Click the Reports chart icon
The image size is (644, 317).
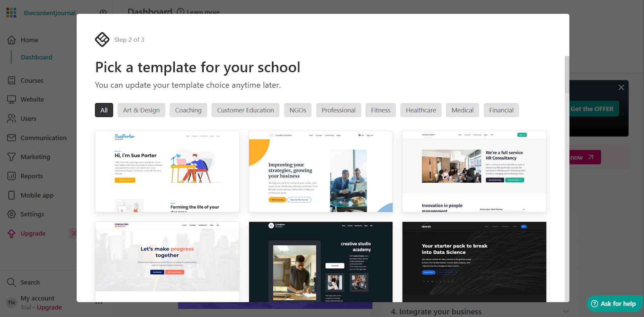point(12,176)
